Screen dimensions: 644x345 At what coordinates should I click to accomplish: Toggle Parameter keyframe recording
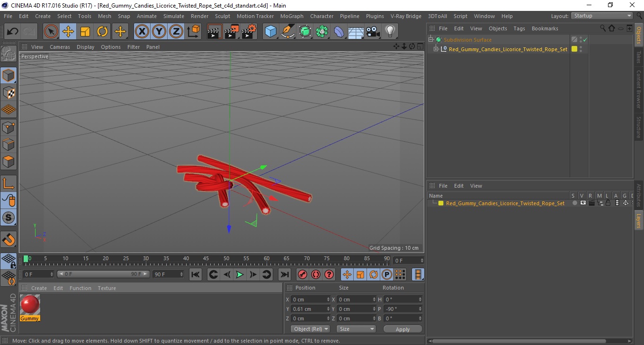(x=387, y=274)
